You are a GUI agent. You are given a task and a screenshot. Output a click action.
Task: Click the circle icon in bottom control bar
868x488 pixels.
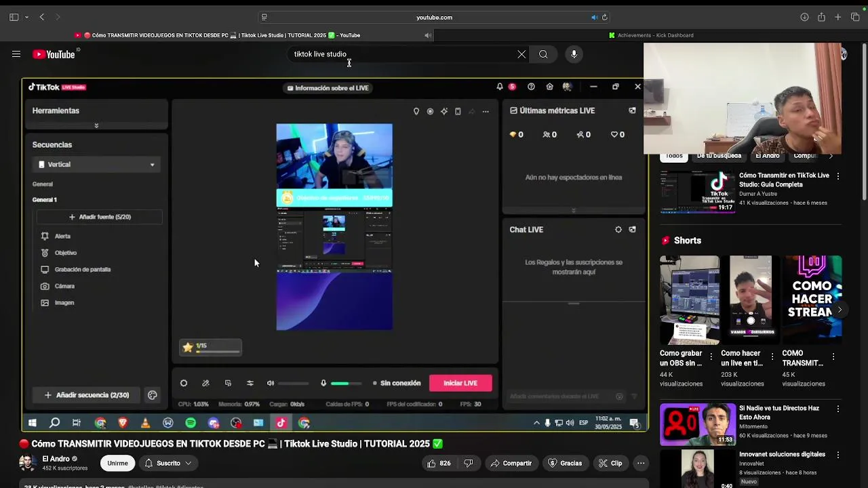(x=184, y=383)
